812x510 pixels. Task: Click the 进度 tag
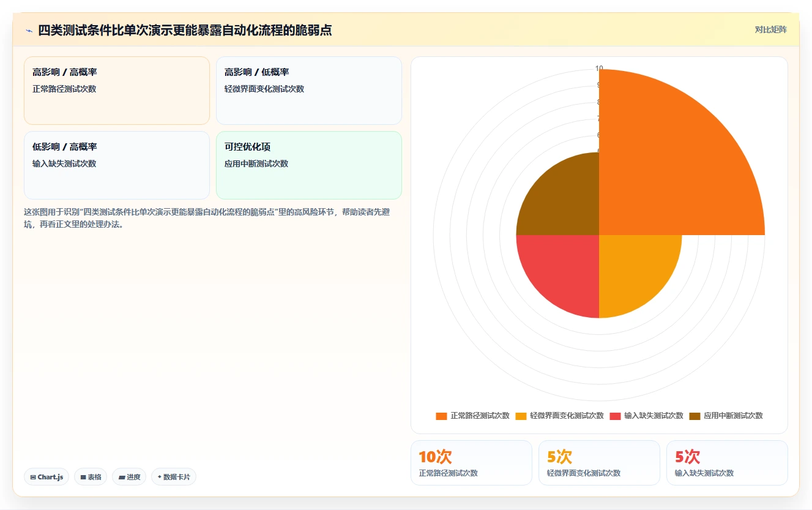pyautogui.click(x=129, y=477)
